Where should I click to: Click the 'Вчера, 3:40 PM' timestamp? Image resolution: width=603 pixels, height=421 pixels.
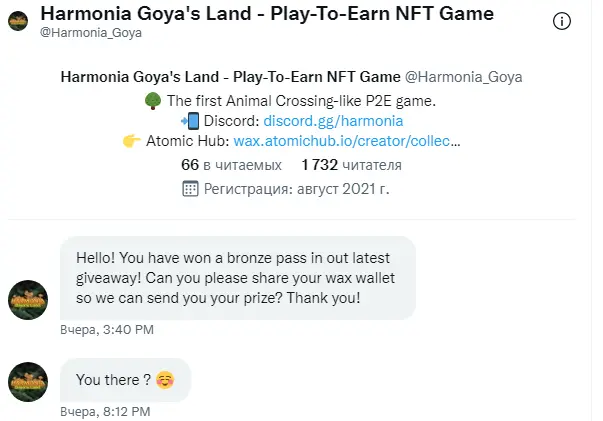[107, 330]
